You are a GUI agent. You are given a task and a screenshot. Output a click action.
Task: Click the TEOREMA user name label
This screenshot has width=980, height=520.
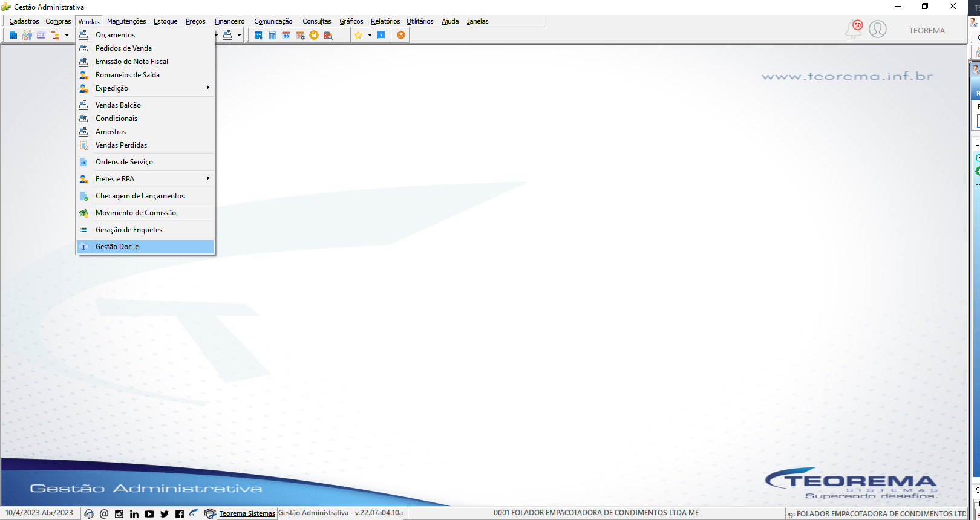click(927, 30)
